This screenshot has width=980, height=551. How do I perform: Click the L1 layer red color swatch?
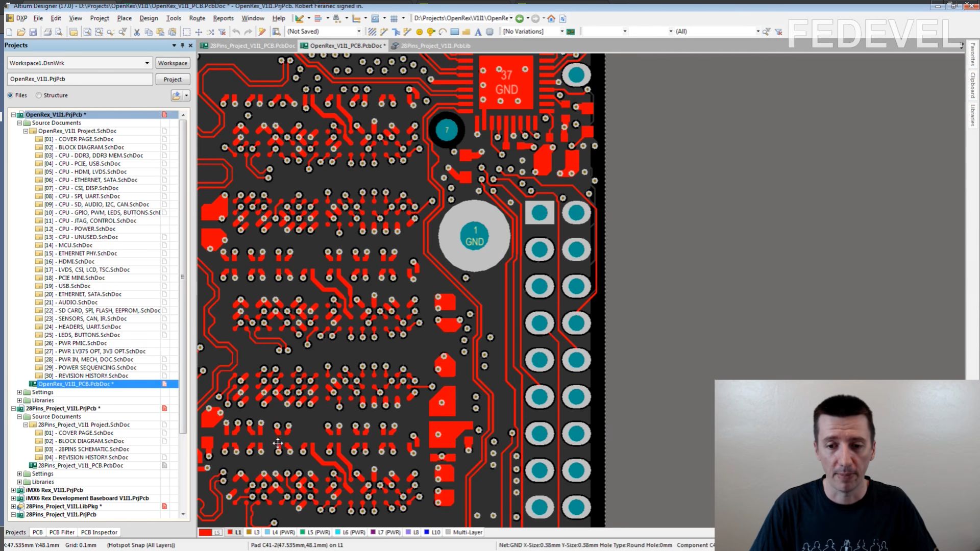point(230,532)
